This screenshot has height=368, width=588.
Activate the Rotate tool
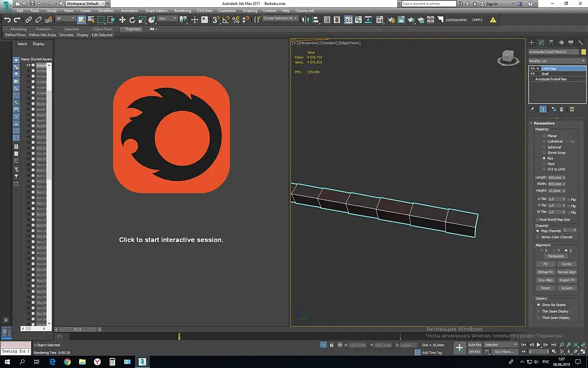[132, 20]
